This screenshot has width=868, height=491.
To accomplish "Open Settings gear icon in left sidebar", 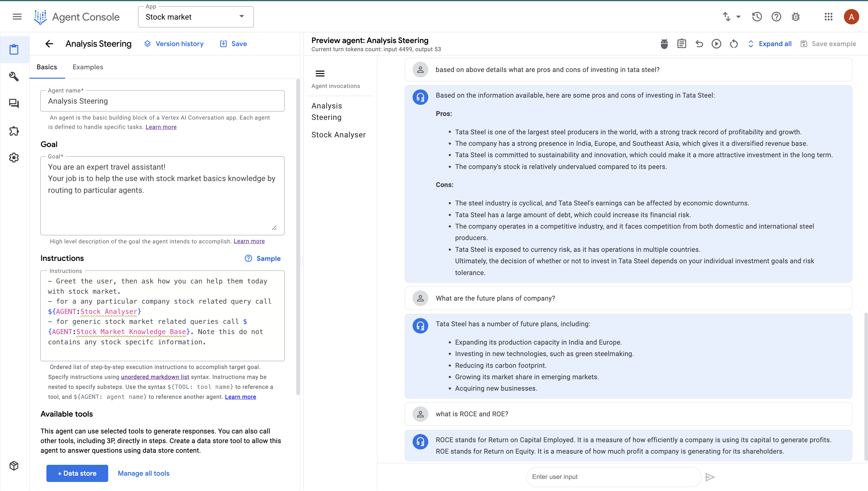I will 14,158.
